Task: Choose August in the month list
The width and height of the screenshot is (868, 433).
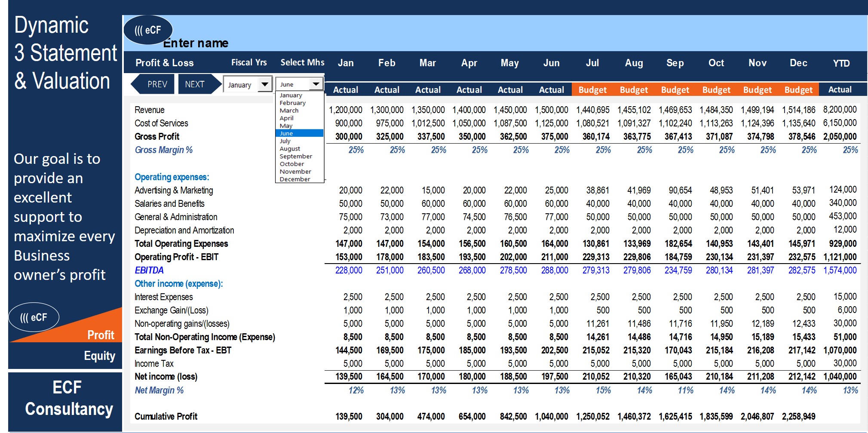Action: (x=290, y=149)
